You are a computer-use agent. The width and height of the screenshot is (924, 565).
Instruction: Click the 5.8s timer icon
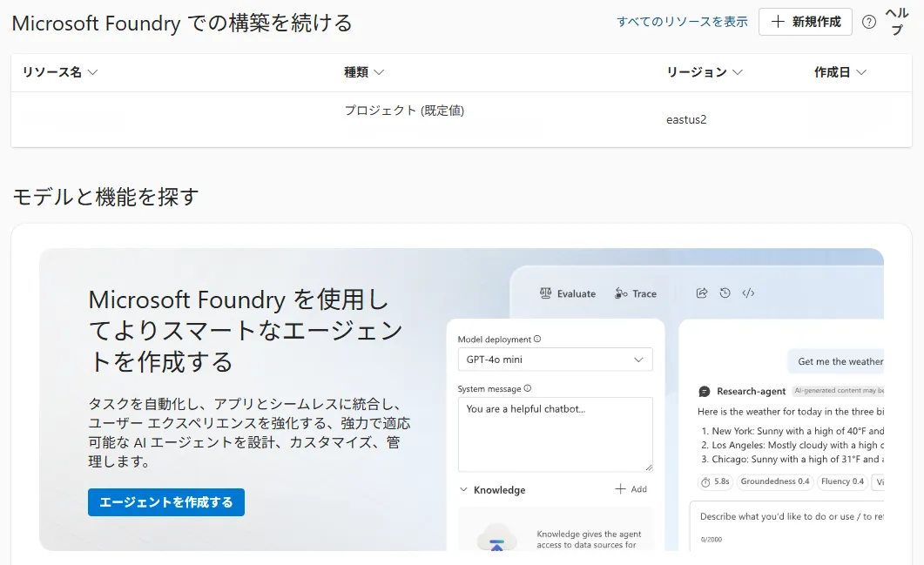(705, 482)
